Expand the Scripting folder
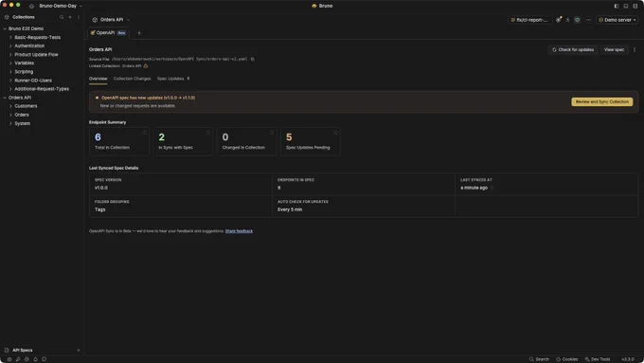The width and height of the screenshot is (644, 363). 10,72
